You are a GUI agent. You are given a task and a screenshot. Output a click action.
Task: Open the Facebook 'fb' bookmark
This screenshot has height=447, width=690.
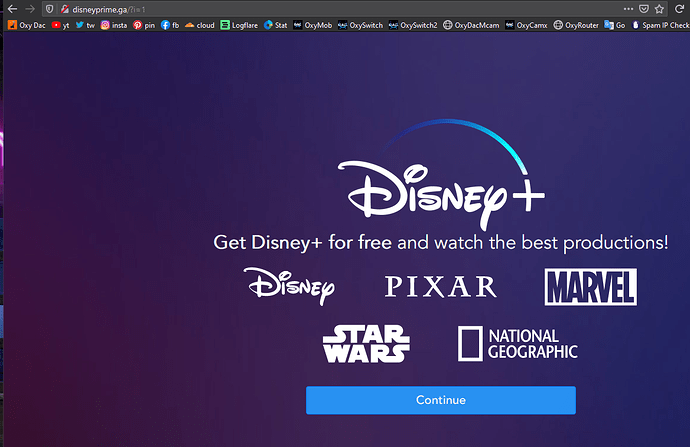170,25
